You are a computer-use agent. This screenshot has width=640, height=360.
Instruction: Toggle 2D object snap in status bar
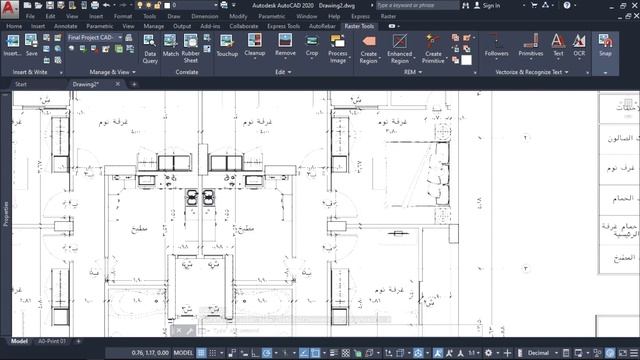tap(316, 353)
